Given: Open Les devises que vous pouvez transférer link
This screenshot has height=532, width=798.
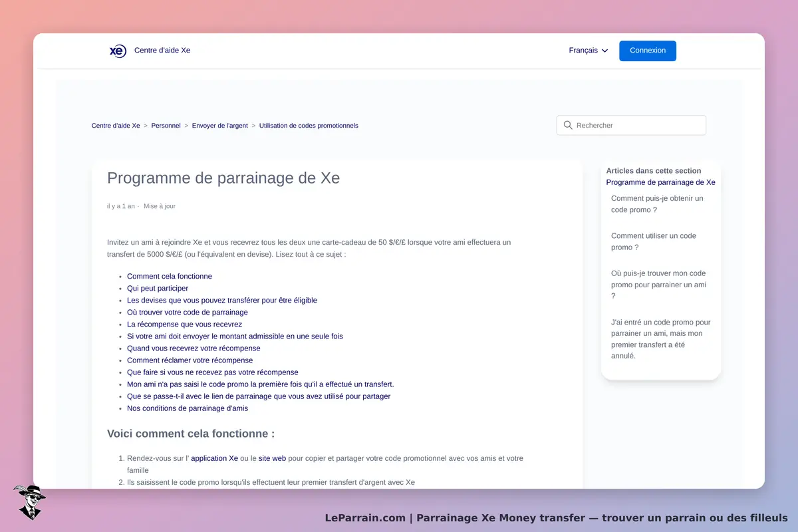Looking at the screenshot, I should [x=222, y=301].
